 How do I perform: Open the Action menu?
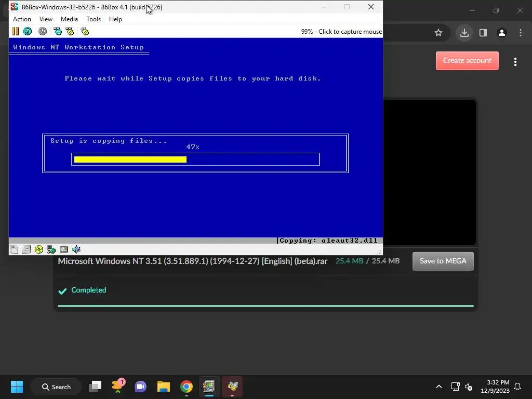coord(22,19)
